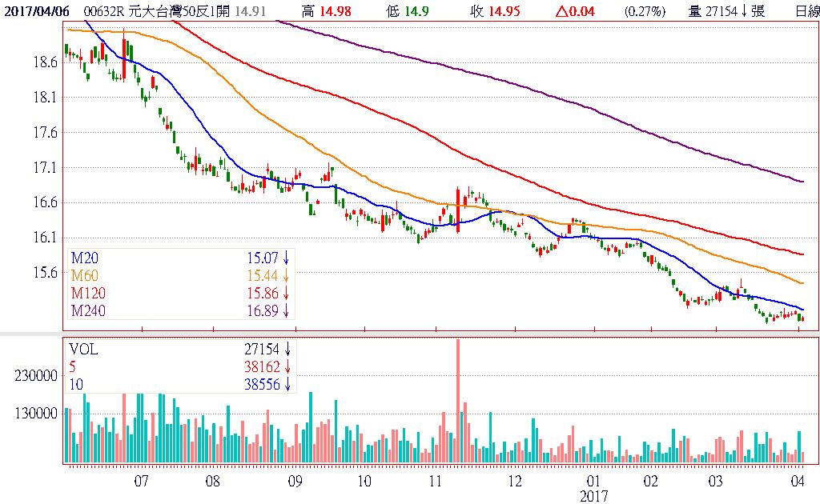Image resolution: width=820 pixels, height=504 pixels.
Task: Click the down arrow beside M20 value 15.07
Action: [x=286, y=258]
